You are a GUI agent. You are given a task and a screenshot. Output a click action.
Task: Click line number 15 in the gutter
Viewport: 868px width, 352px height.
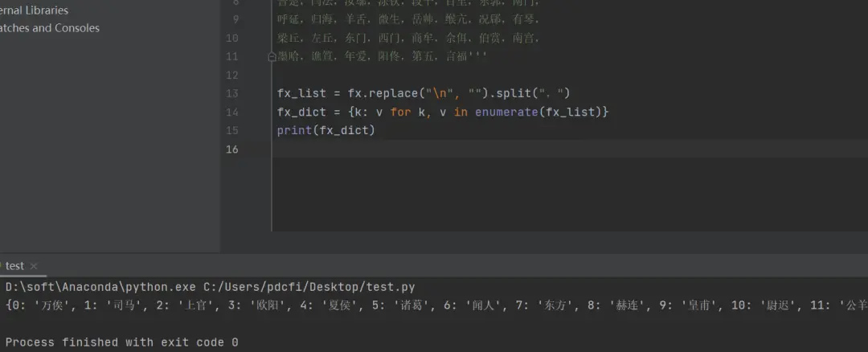232,131
